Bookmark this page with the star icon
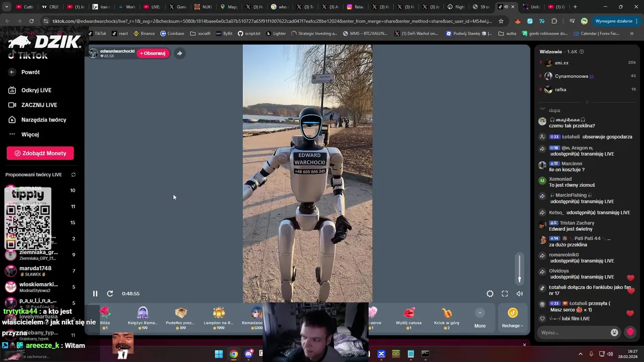The image size is (644, 362). point(501,21)
